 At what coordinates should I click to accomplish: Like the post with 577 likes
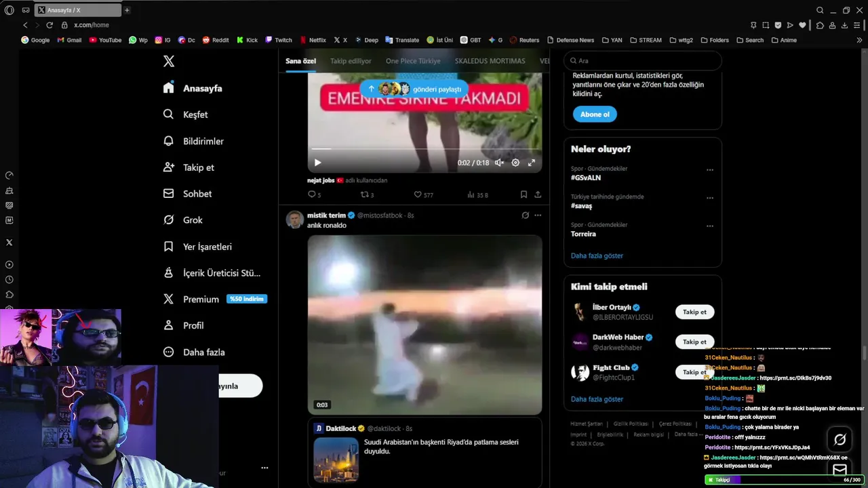point(424,195)
